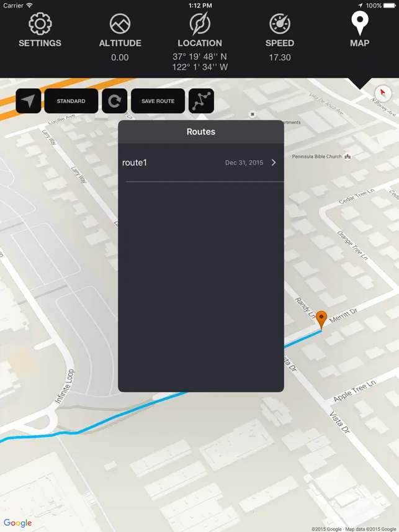This screenshot has height=532, width=399.
Task: Tap the current-location arrow button
Action: (29, 101)
